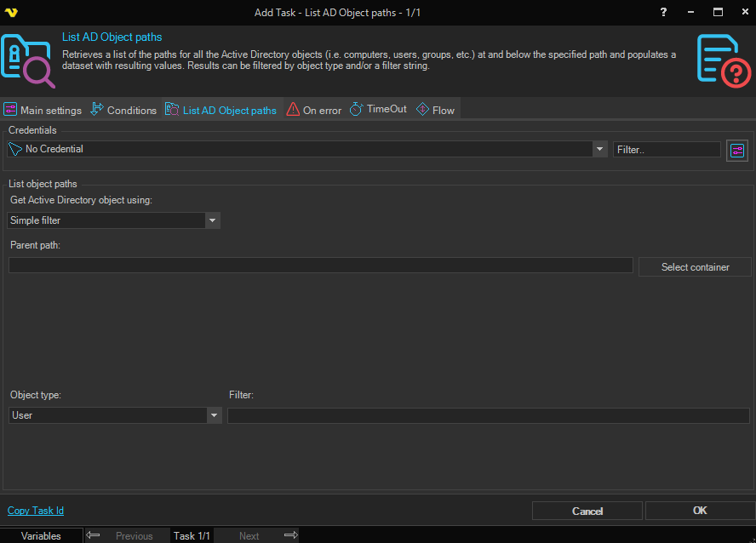
Task: Click the question mark help button
Action: tap(664, 12)
